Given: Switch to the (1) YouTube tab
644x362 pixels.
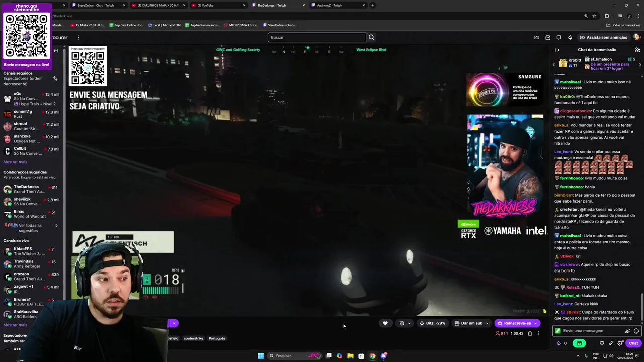Looking at the screenshot, I should point(218,5).
